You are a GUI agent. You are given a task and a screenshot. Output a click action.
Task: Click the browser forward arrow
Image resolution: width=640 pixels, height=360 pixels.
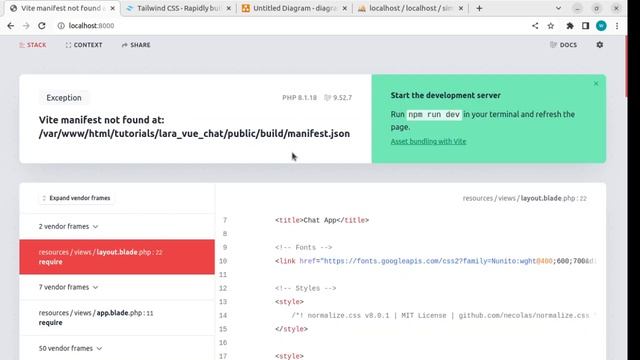[26, 26]
